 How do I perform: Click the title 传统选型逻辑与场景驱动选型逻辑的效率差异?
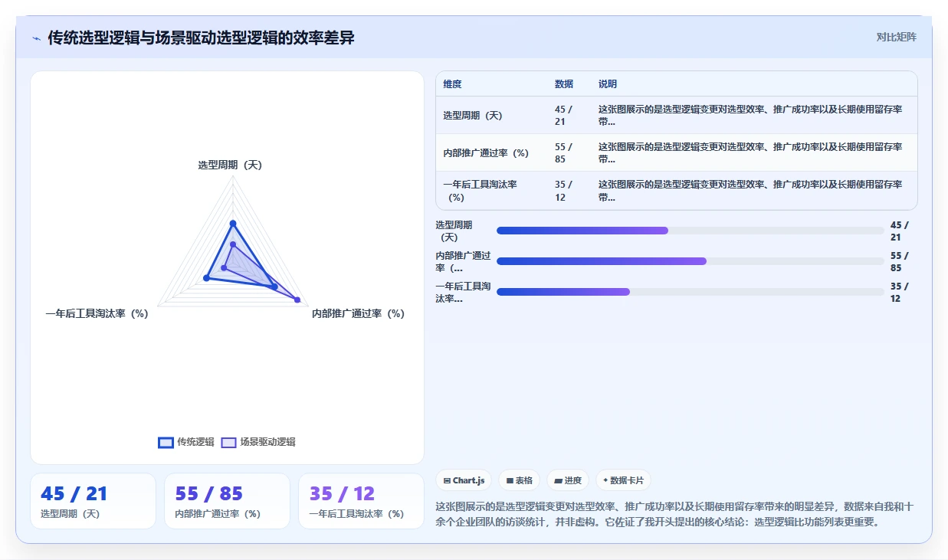point(201,38)
